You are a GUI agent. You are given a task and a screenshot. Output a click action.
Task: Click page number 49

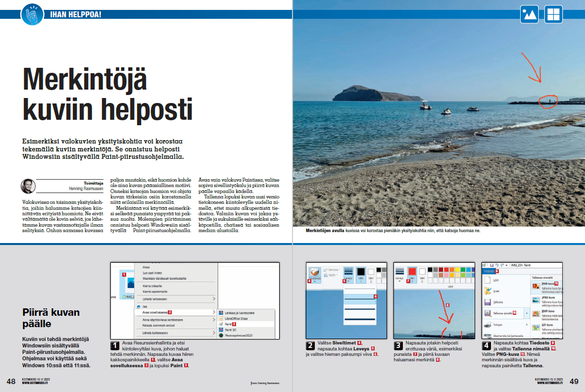click(574, 381)
